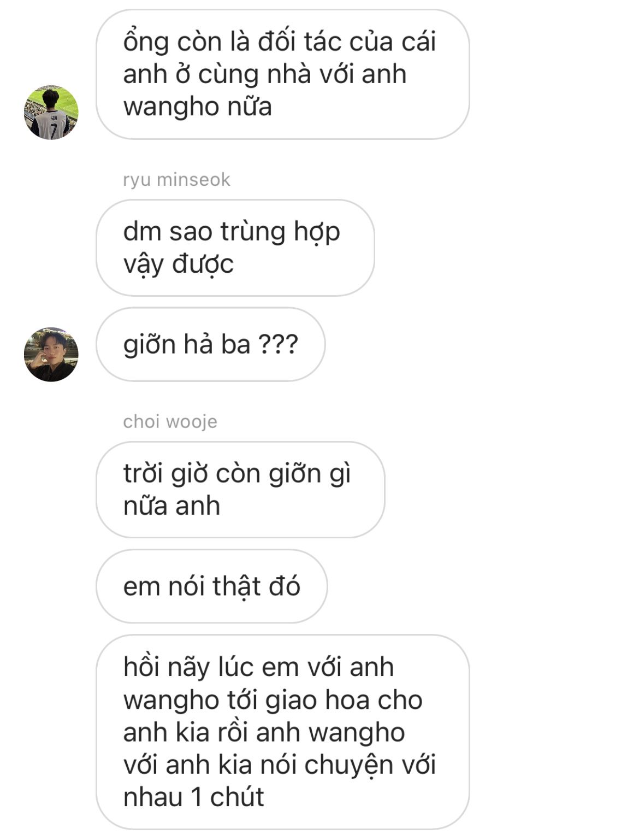Click the words 'nữa anh' in wooje's first bubble
The image size is (639, 840).
(x=171, y=506)
